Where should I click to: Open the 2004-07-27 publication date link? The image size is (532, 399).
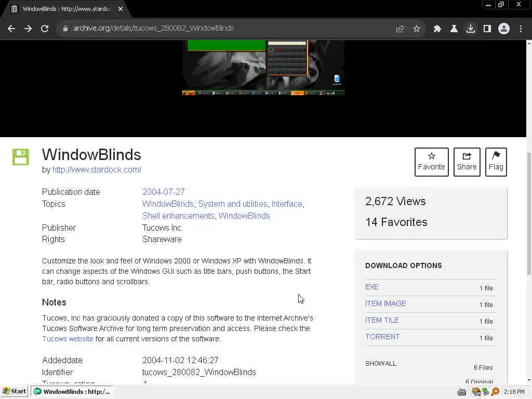tap(164, 192)
